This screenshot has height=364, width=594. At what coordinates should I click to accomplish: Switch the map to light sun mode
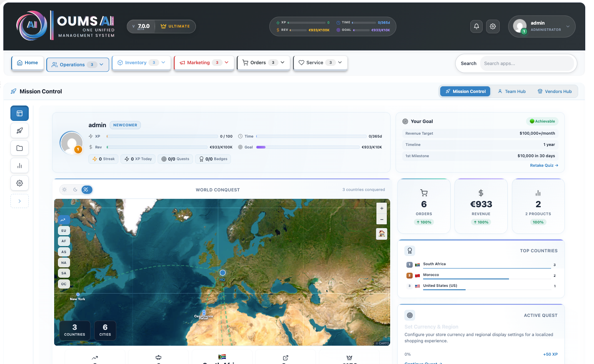click(65, 190)
